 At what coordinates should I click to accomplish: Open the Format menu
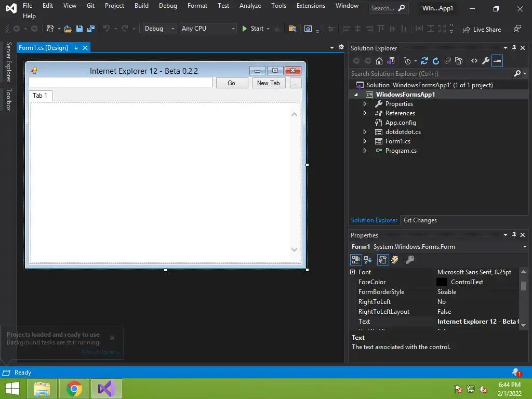pos(197,6)
